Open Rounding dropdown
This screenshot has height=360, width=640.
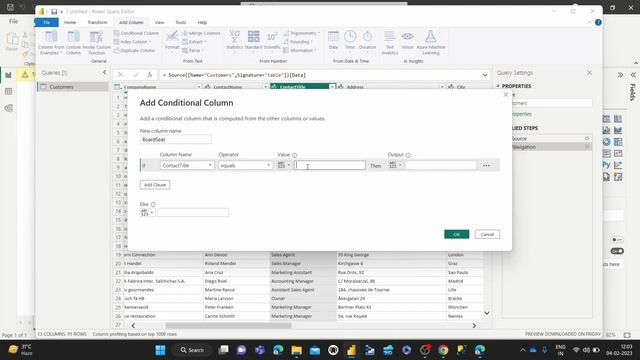coord(298,42)
